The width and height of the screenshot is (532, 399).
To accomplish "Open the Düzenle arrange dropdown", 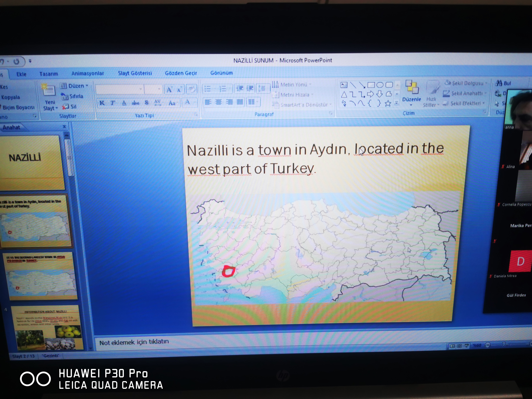I will pos(412,99).
